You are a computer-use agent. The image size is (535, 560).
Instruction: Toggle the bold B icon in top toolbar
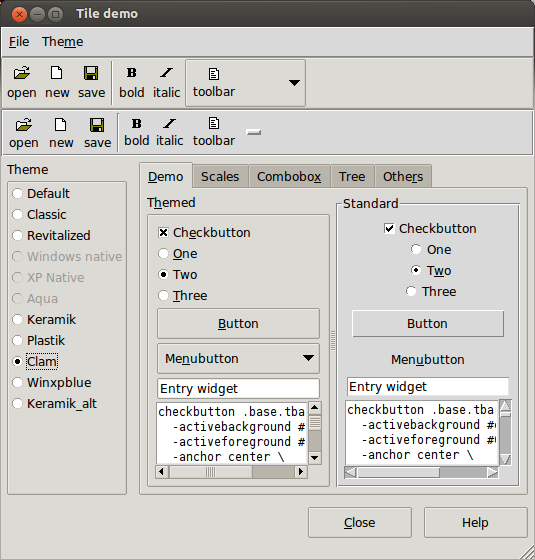coord(131,73)
